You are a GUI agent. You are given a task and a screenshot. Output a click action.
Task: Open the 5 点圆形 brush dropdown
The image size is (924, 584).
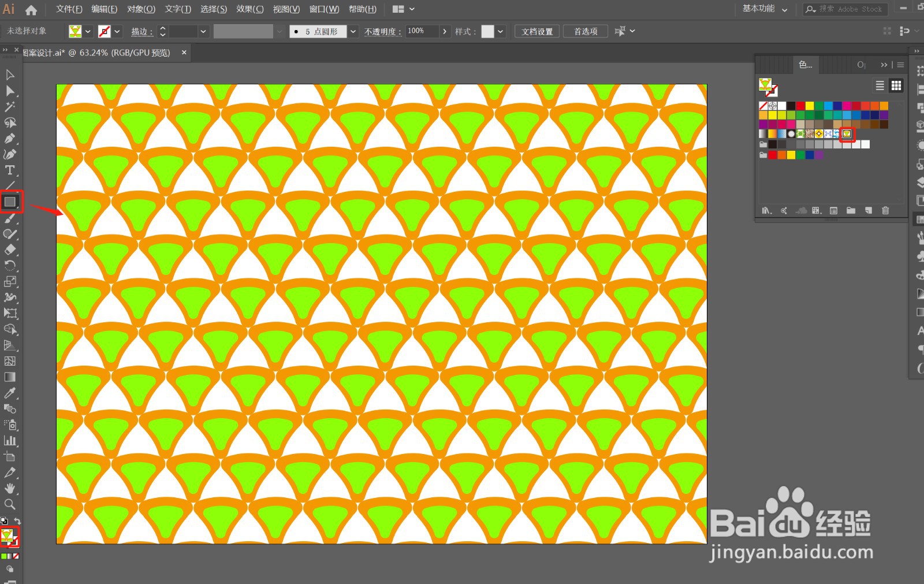point(353,31)
